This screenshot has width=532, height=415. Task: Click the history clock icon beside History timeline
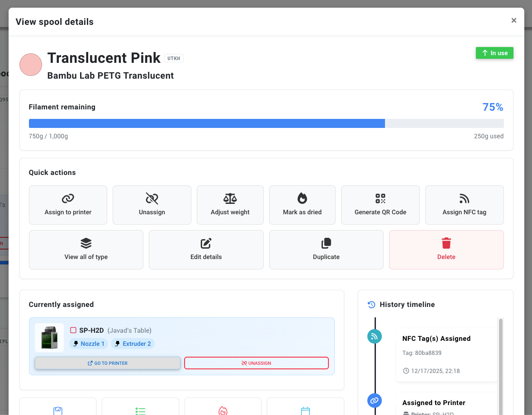click(371, 305)
